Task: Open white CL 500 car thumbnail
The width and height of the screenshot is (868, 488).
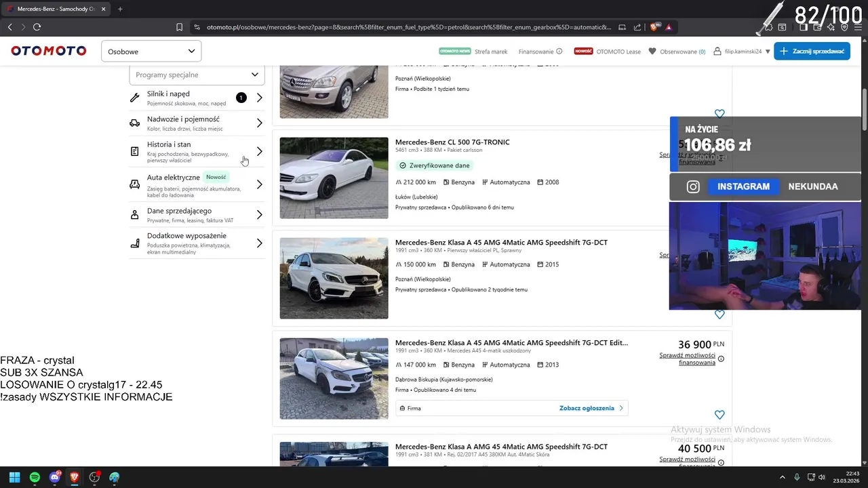Action: tap(334, 178)
